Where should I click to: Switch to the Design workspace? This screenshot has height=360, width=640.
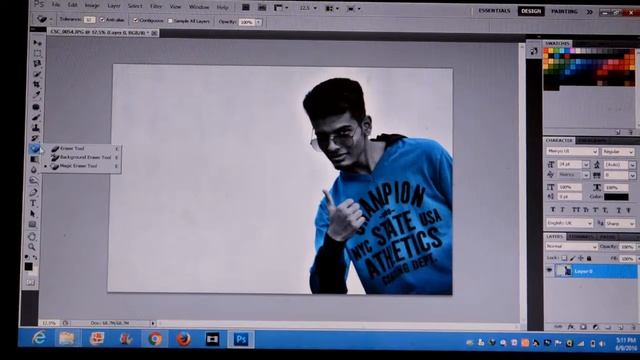(531, 11)
